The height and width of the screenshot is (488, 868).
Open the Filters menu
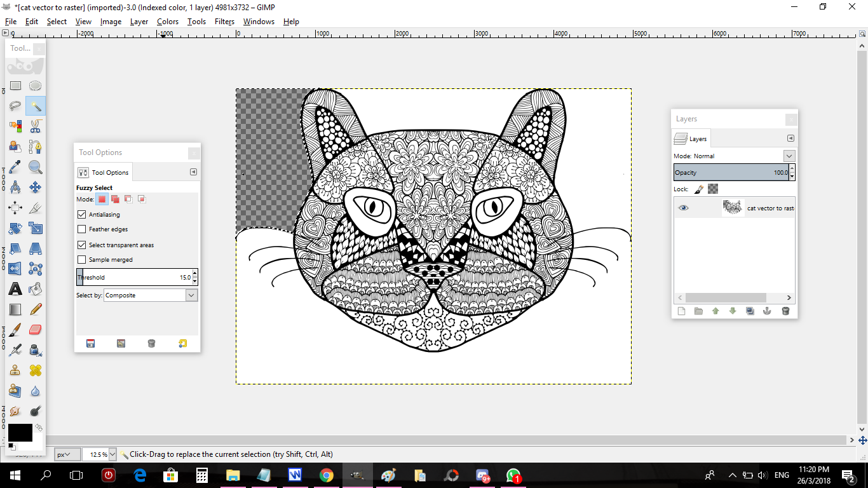pyautogui.click(x=224, y=22)
